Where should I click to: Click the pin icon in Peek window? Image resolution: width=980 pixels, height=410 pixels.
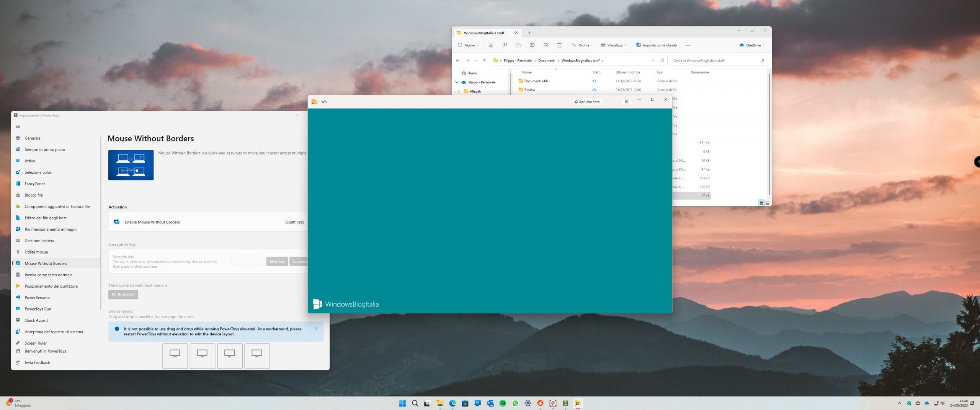(x=627, y=102)
